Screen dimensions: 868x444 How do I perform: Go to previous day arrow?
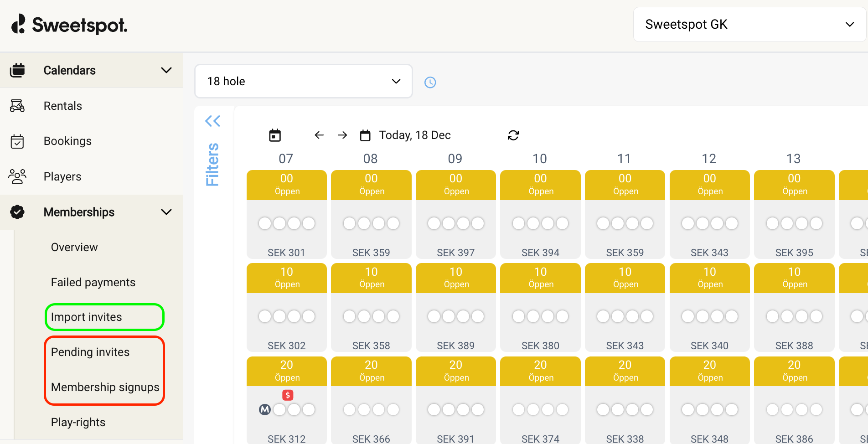click(319, 135)
